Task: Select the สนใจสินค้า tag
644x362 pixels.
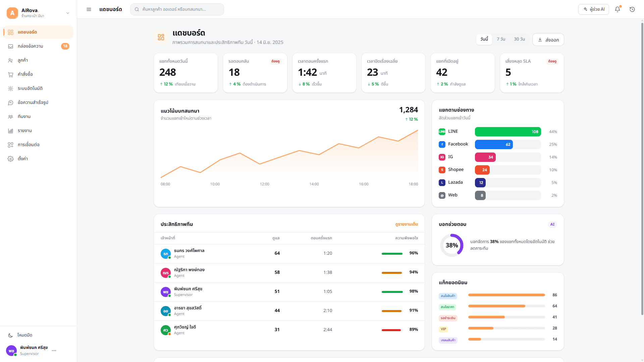Action: [x=448, y=296]
